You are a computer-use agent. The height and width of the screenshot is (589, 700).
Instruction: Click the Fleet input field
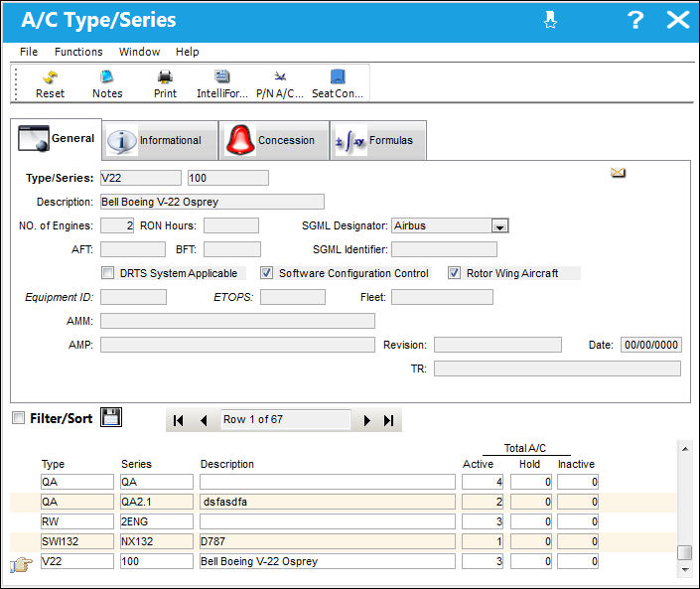pyautogui.click(x=443, y=297)
